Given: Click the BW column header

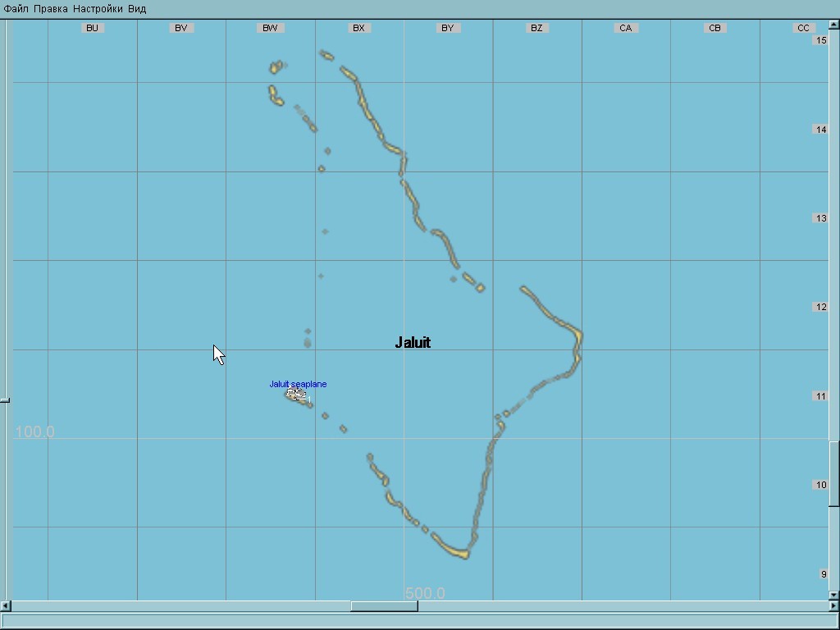Looking at the screenshot, I should point(270,28).
